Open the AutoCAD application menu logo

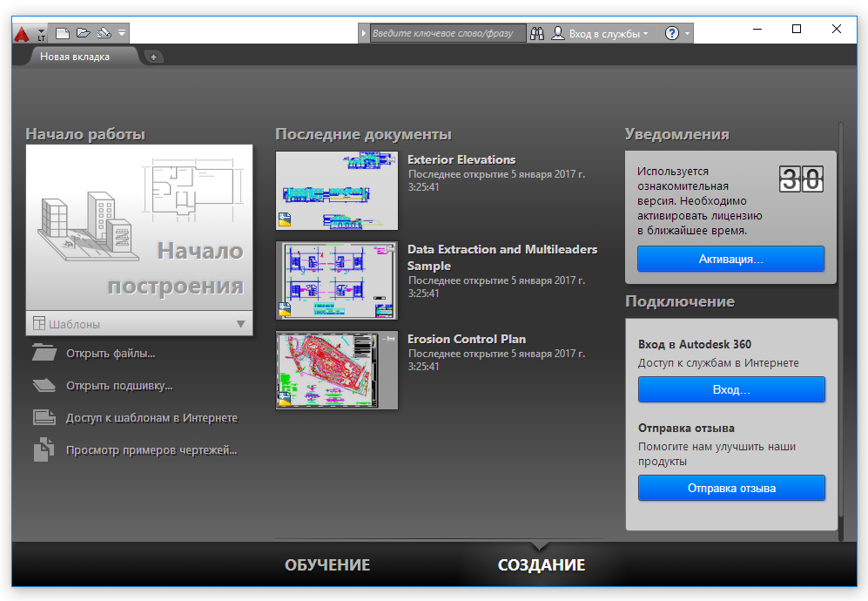(x=22, y=34)
